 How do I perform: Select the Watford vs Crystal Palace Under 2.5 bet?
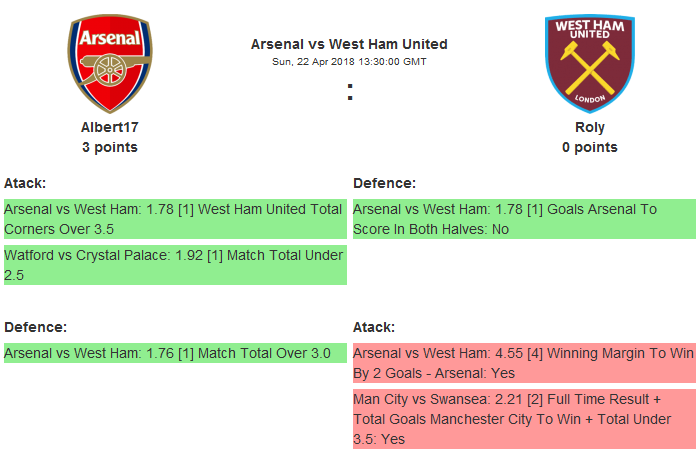(x=174, y=265)
